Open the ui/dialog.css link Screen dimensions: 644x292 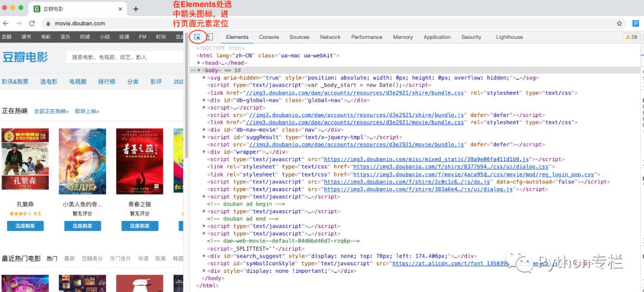pyautogui.click(x=451, y=167)
